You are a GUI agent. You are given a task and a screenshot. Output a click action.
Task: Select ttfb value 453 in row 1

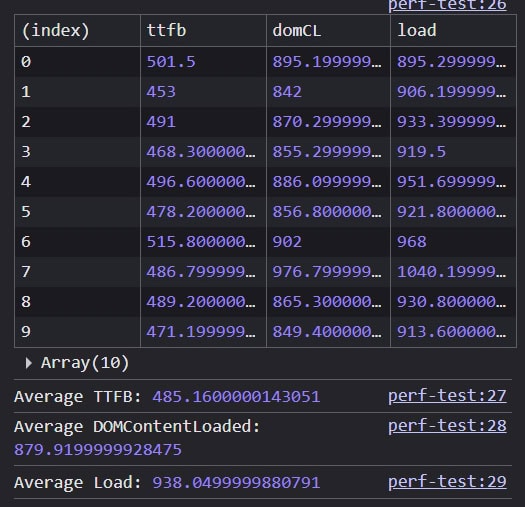(161, 92)
